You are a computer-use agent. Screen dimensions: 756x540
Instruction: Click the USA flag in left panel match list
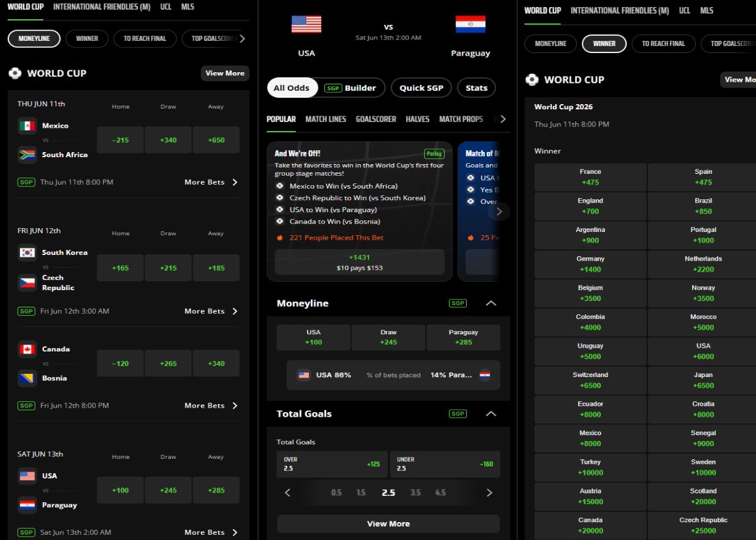click(x=27, y=476)
